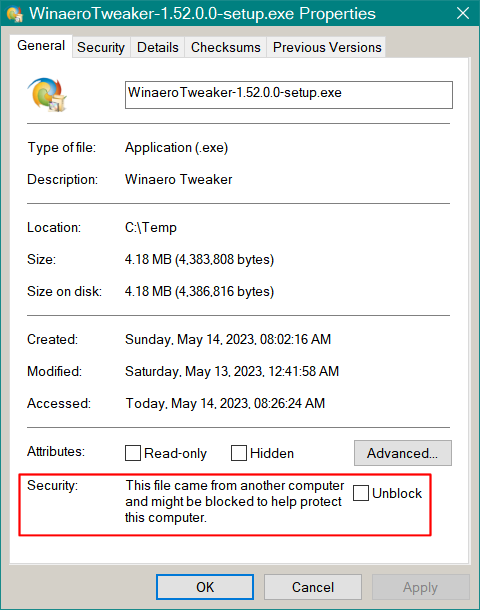
Task: Toggle the Hidden attribute checkbox
Action: click(238, 453)
